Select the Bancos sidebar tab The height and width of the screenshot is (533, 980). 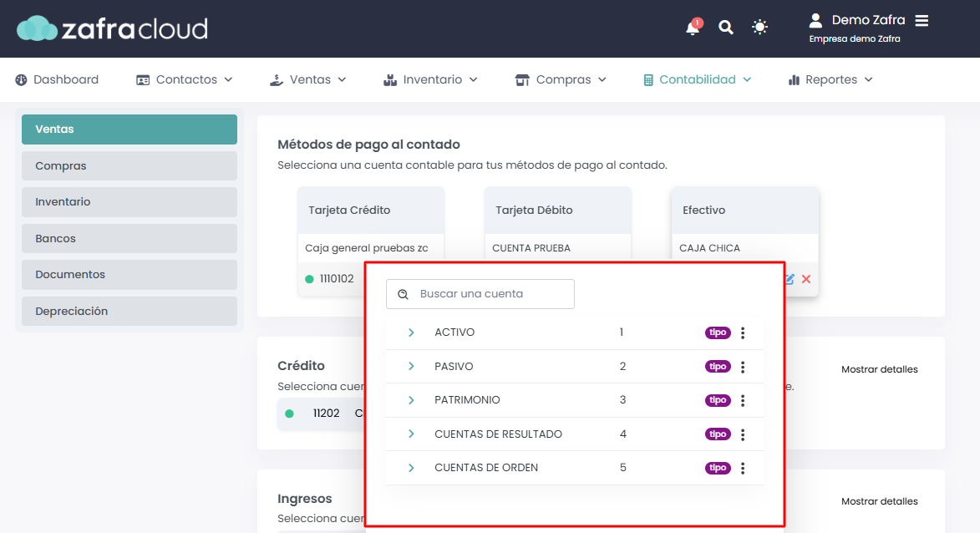pos(129,238)
